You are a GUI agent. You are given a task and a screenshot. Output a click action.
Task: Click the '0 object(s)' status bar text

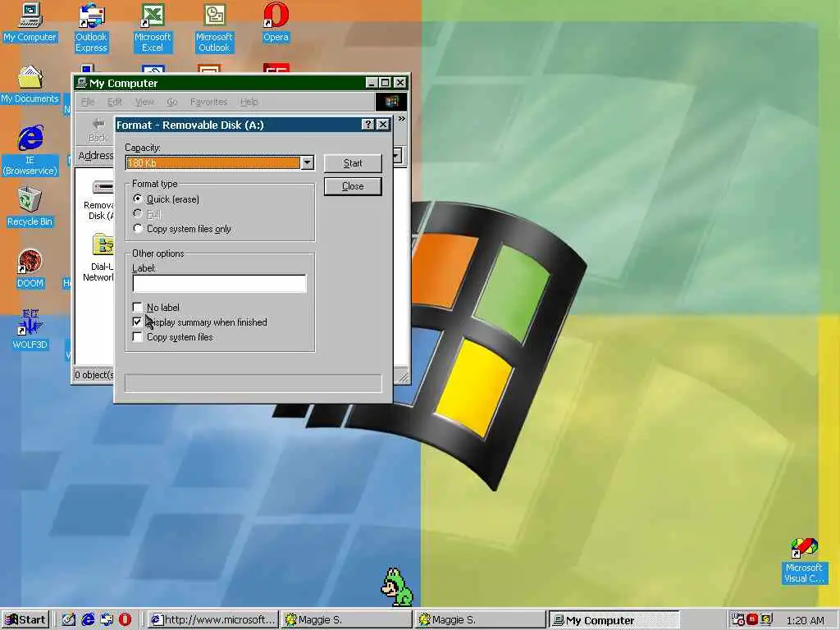tap(94, 374)
